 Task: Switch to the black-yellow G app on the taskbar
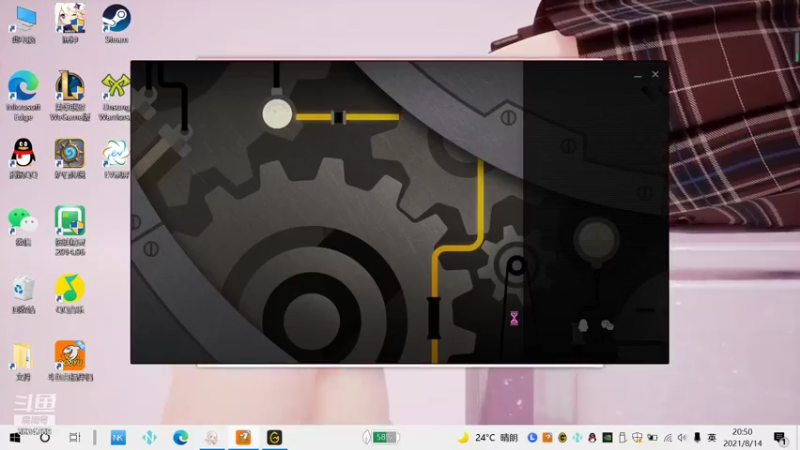click(x=274, y=438)
